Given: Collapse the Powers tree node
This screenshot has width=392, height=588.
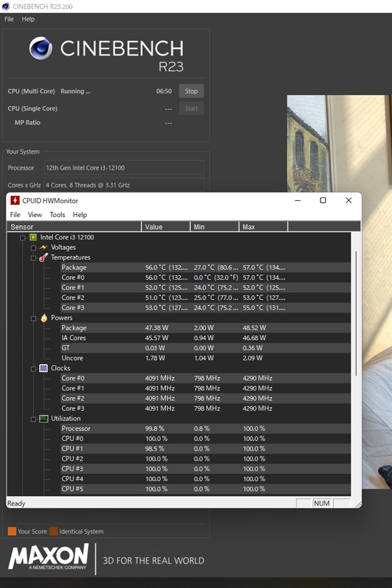Looking at the screenshot, I should point(33,318).
